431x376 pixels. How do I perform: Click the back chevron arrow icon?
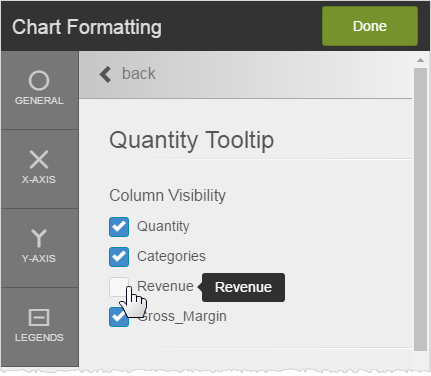[105, 74]
